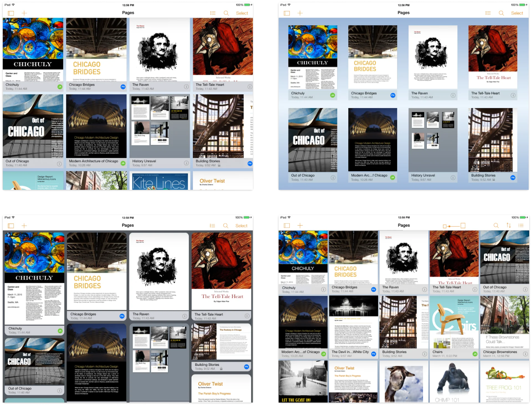
Task: Switch to list view in the top-left mockup
Action: [x=213, y=13]
